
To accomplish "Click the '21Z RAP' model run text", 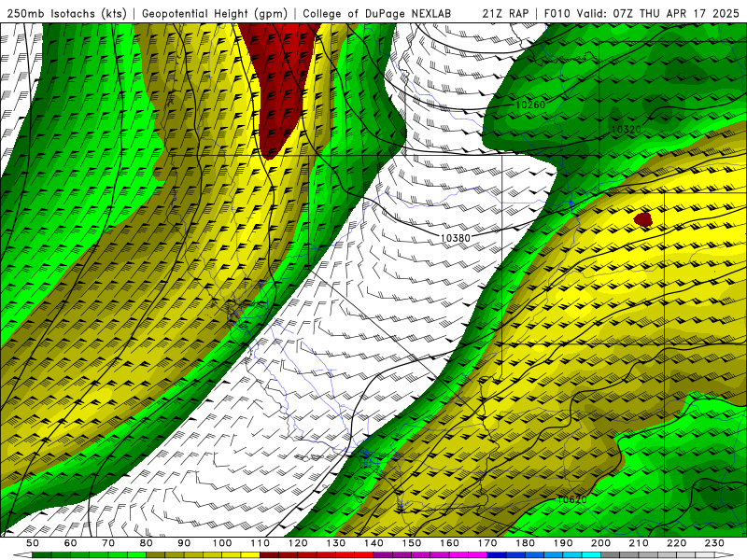I will pos(505,13).
